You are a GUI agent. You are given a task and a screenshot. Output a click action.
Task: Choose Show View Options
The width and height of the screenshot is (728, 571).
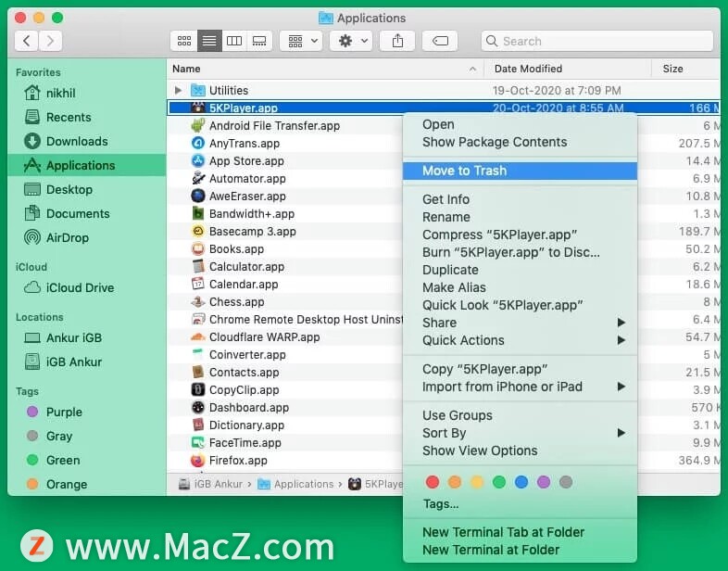tap(520, 450)
